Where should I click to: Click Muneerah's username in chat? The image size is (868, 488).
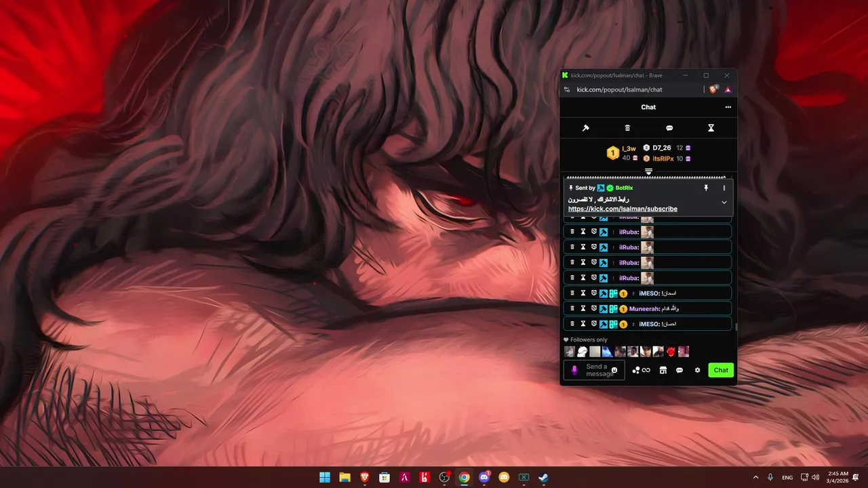click(644, 308)
